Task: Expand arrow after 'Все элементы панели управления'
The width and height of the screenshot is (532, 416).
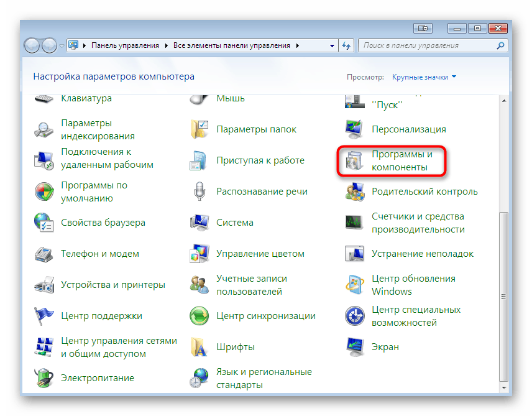Action: pos(297,45)
